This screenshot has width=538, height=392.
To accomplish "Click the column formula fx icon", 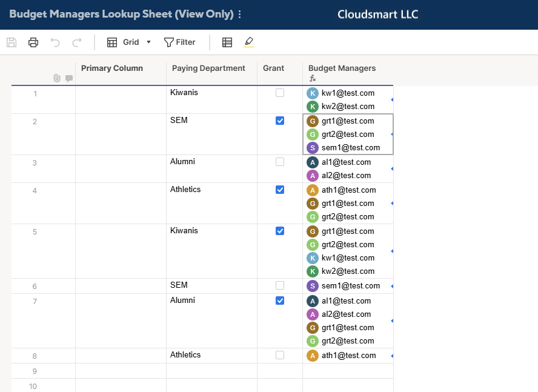I will coord(313,78).
